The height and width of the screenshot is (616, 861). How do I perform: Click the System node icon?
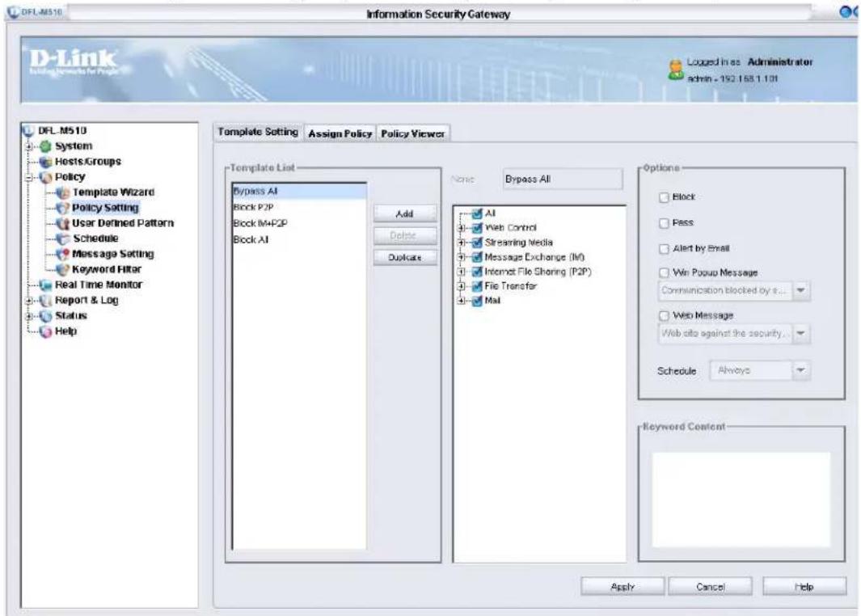[45, 146]
